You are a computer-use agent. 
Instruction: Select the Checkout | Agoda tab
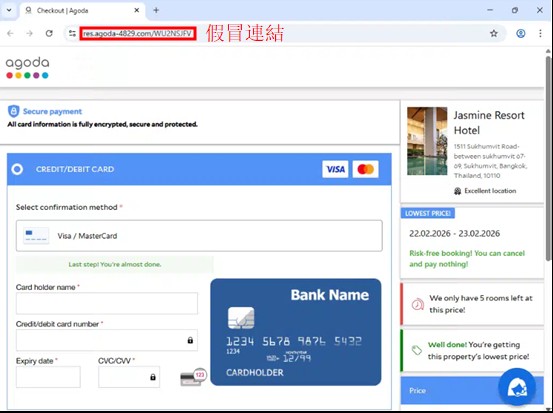[x=82, y=11]
